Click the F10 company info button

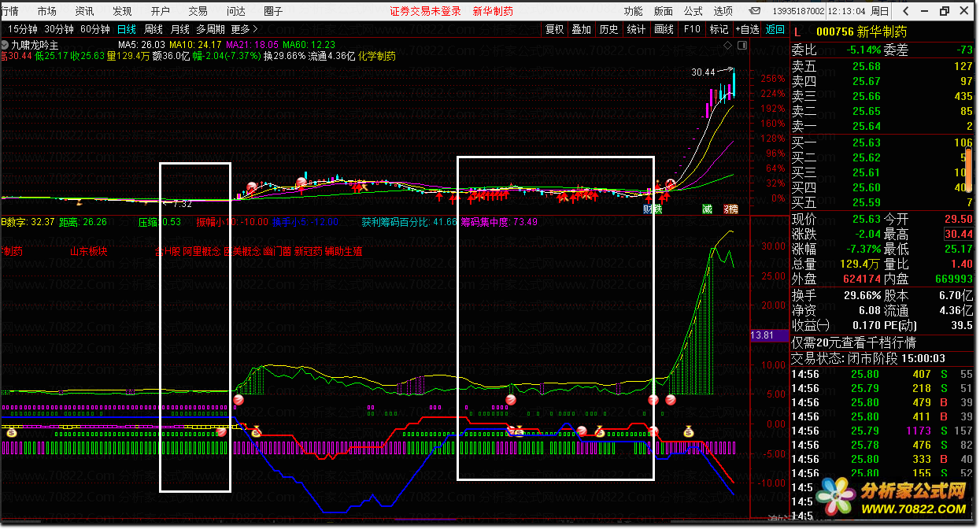point(691,29)
